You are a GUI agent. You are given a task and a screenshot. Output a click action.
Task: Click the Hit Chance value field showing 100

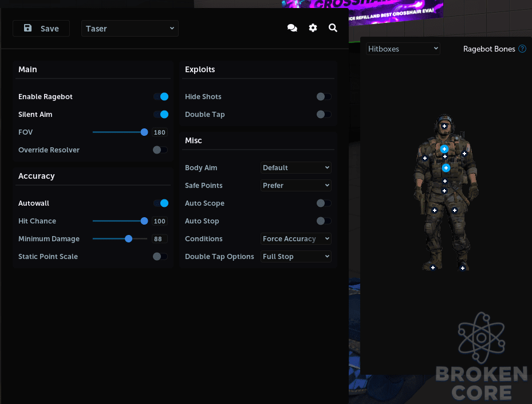point(159,221)
